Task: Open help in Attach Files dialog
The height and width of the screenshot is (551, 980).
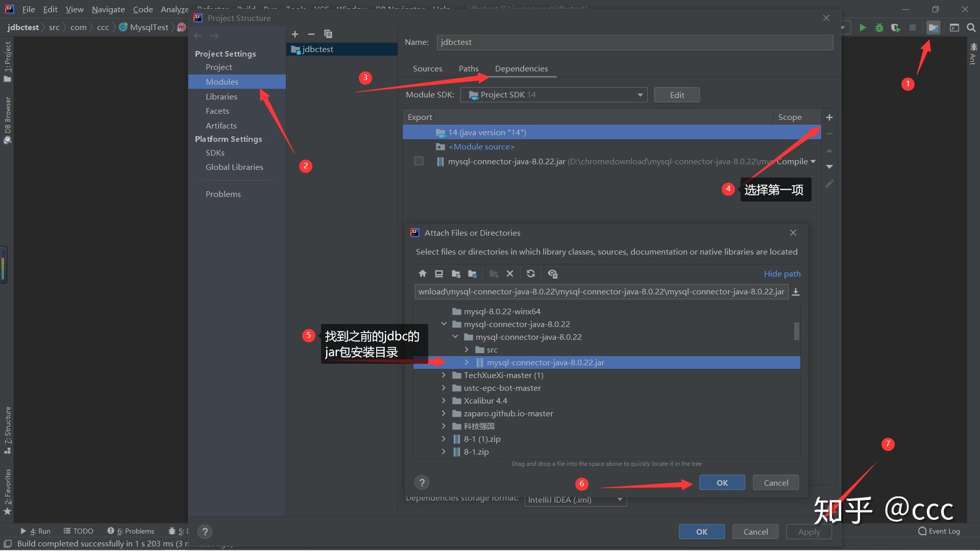Action: (422, 483)
